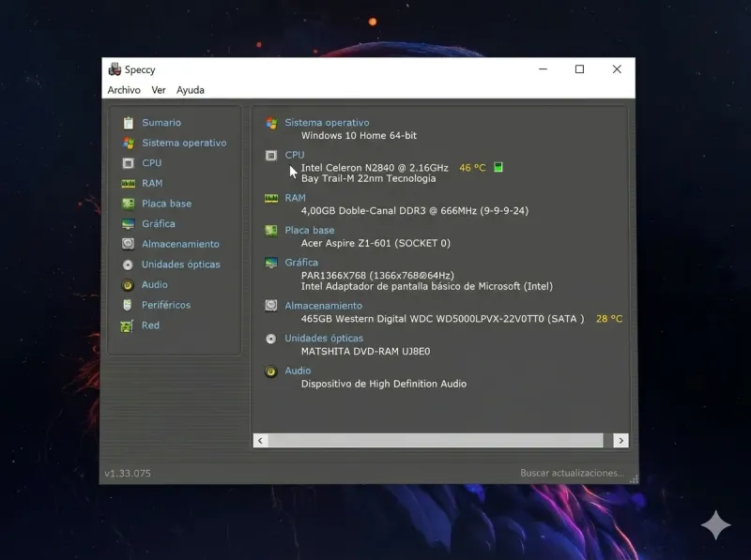This screenshot has width=751, height=560.
Task: Click the Gráfica monitor icon in sidebar
Action: pyautogui.click(x=128, y=224)
